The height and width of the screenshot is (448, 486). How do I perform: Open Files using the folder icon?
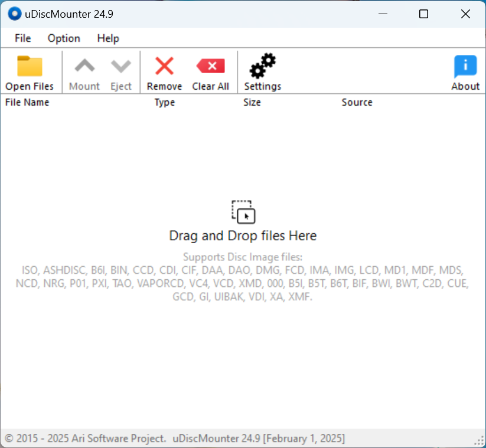click(30, 66)
